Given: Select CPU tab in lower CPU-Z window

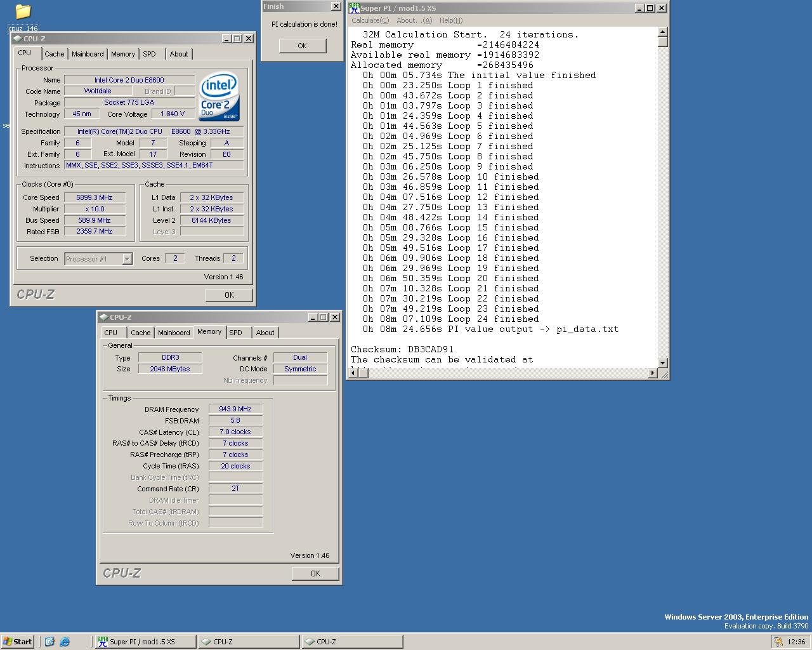Looking at the screenshot, I should point(111,333).
